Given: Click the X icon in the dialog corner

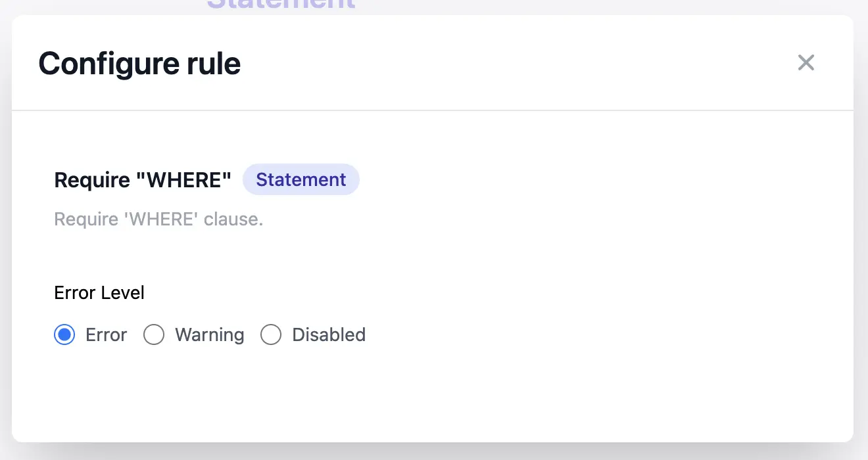Looking at the screenshot, I should (x=806, y=62).
